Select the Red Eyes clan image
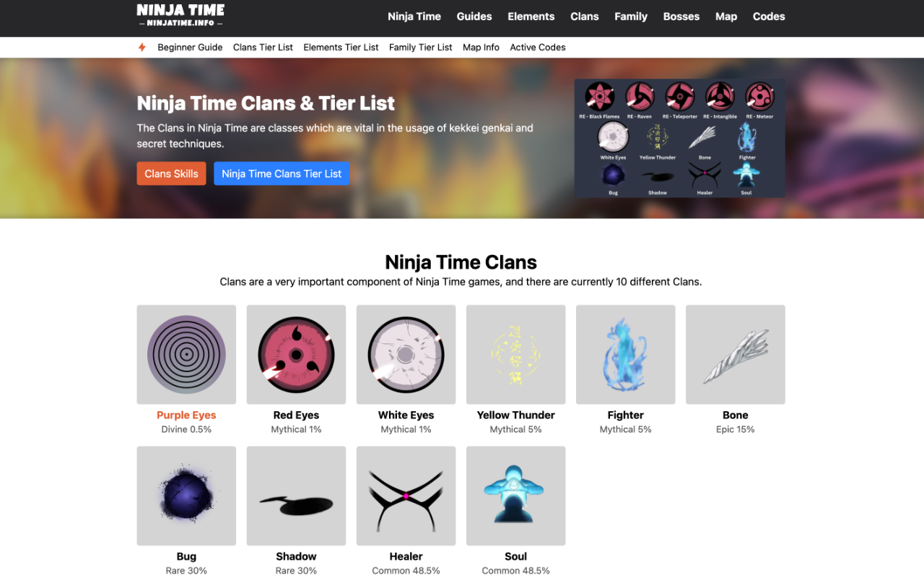Screen dimensions: 924x578 coord(296,354)
